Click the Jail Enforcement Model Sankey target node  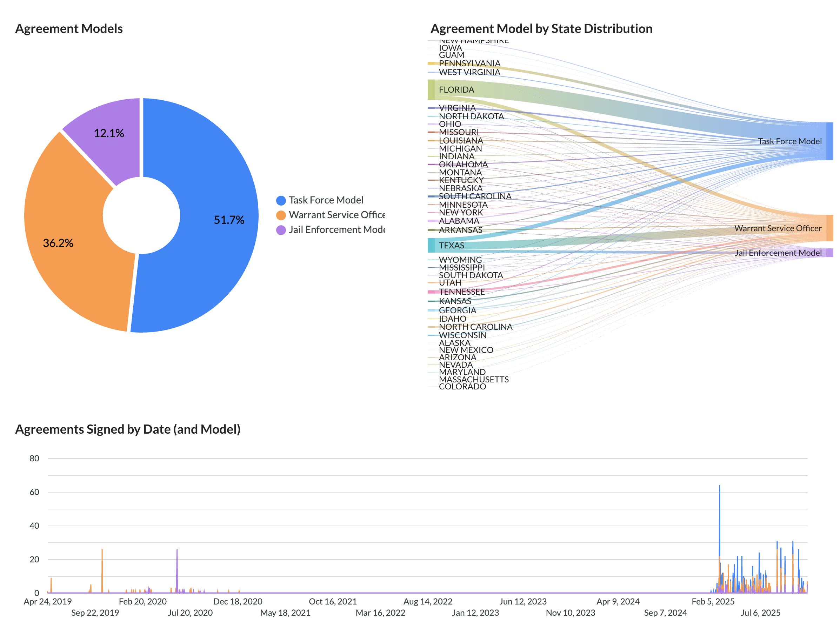[x=829, y=253]
